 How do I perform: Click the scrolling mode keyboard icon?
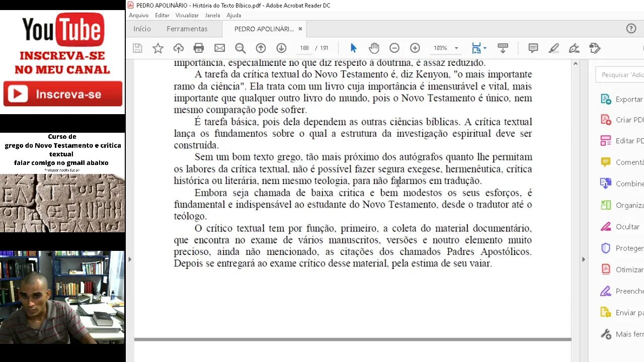pos(503,48)
